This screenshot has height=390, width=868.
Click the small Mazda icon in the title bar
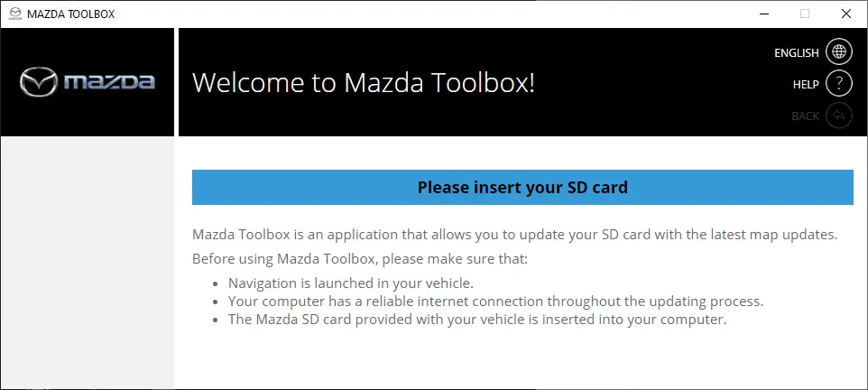pos(14,14)
